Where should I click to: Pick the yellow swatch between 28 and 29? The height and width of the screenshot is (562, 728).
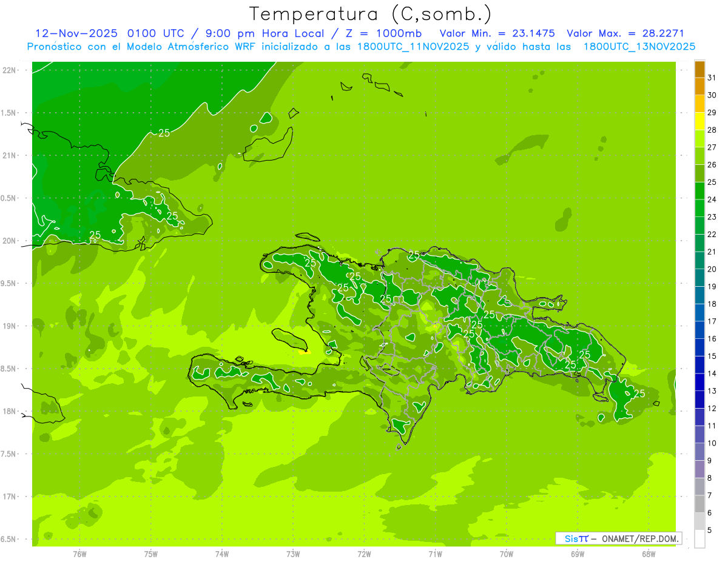(699, 121)
